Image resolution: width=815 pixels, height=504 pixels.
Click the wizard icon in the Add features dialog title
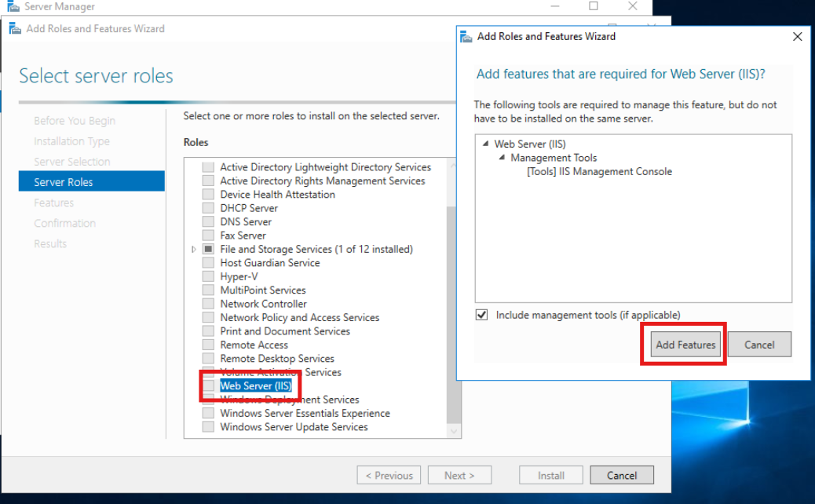pyautogui.click(x=466, y=37)
